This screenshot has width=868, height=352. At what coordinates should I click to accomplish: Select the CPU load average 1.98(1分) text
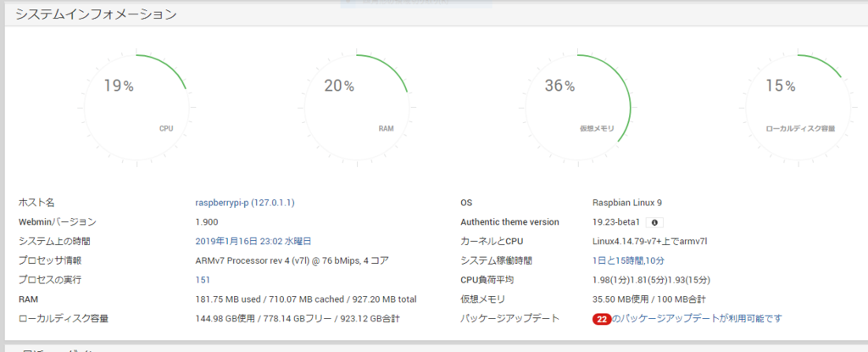612,280
